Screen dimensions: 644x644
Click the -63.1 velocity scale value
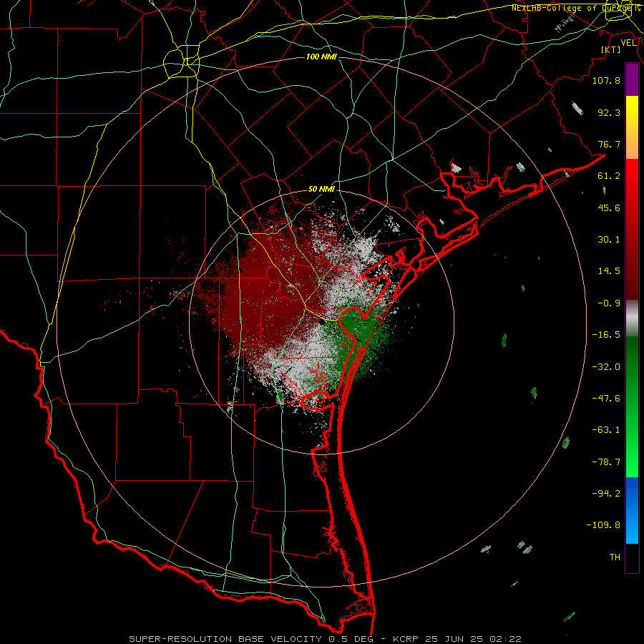tap(606, 430)
